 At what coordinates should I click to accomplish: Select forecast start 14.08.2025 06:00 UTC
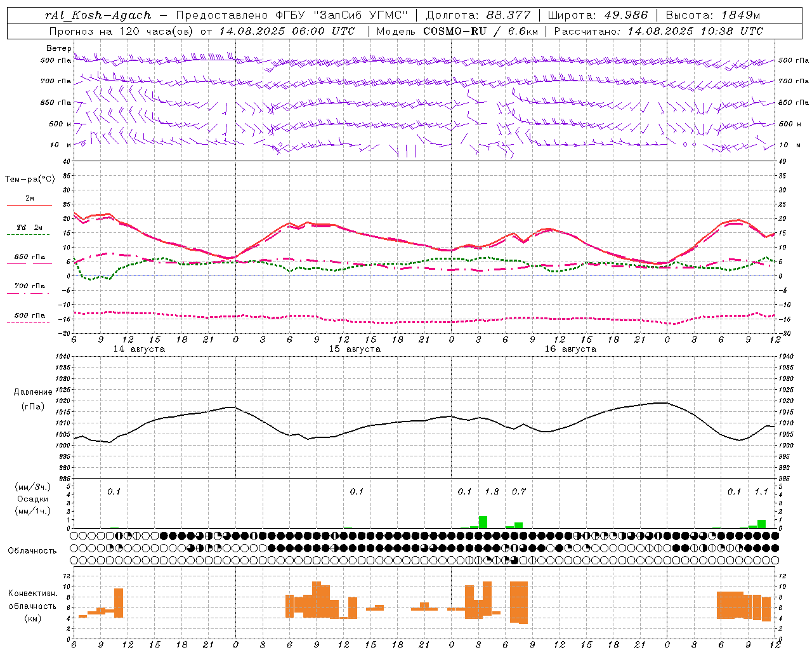pos(287,31)
